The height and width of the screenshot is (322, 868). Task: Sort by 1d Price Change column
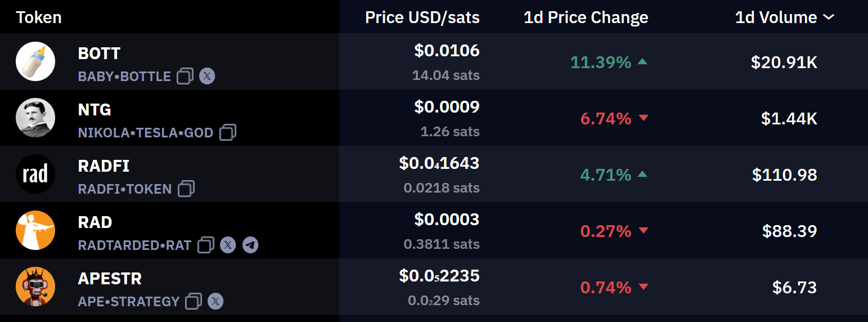click(586, 17)
